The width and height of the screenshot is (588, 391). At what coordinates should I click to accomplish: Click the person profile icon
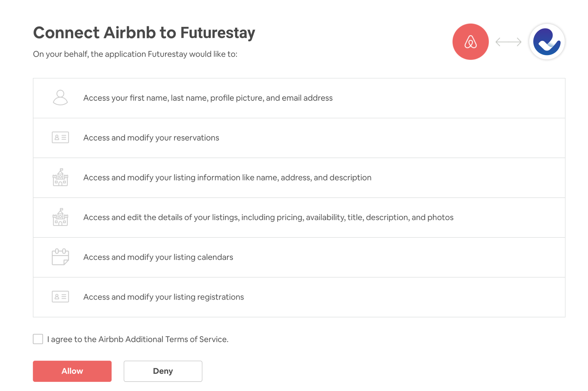pos(60,98)
